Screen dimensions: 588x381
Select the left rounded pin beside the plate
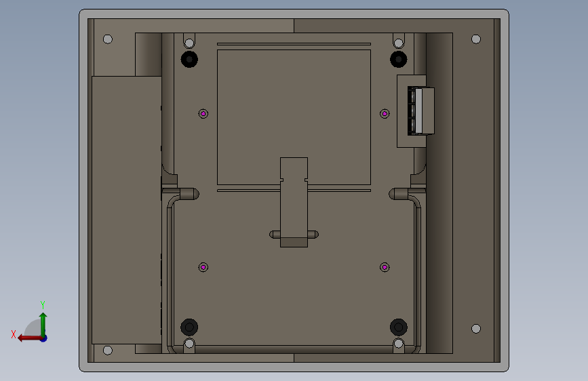coord(189,194)
